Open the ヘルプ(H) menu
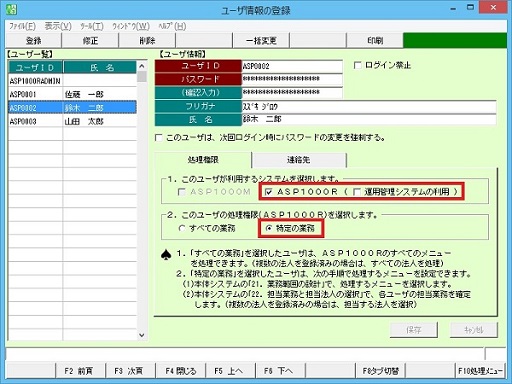Screen dimensions: 512x384 pyautogui.click(x=172, y=26)
